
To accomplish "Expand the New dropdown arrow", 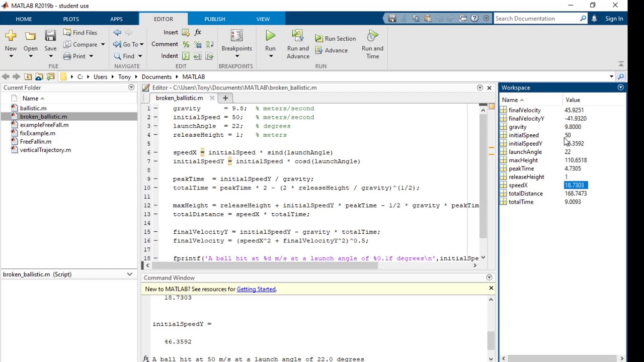I will coord(11,56).
